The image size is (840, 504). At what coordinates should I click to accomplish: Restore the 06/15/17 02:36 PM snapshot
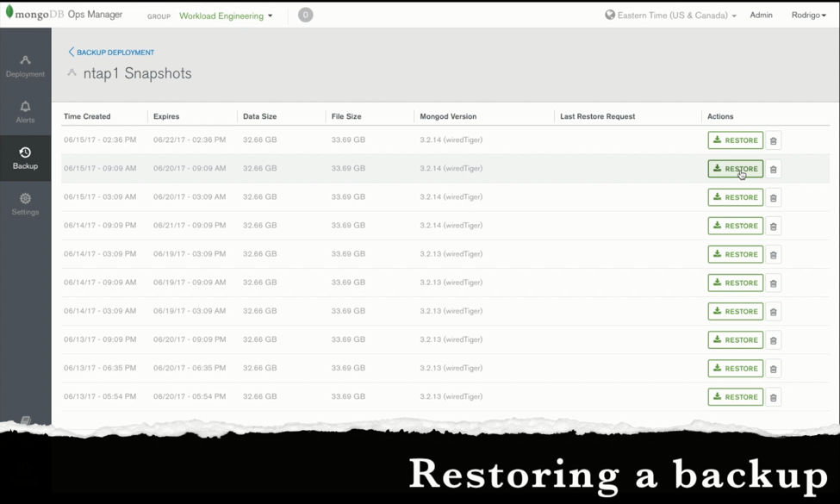736,140
